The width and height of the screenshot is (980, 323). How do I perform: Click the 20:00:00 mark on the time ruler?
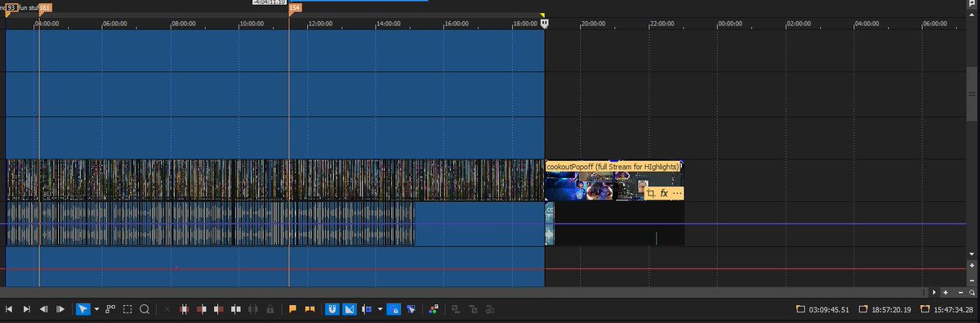tap(594, 24)
